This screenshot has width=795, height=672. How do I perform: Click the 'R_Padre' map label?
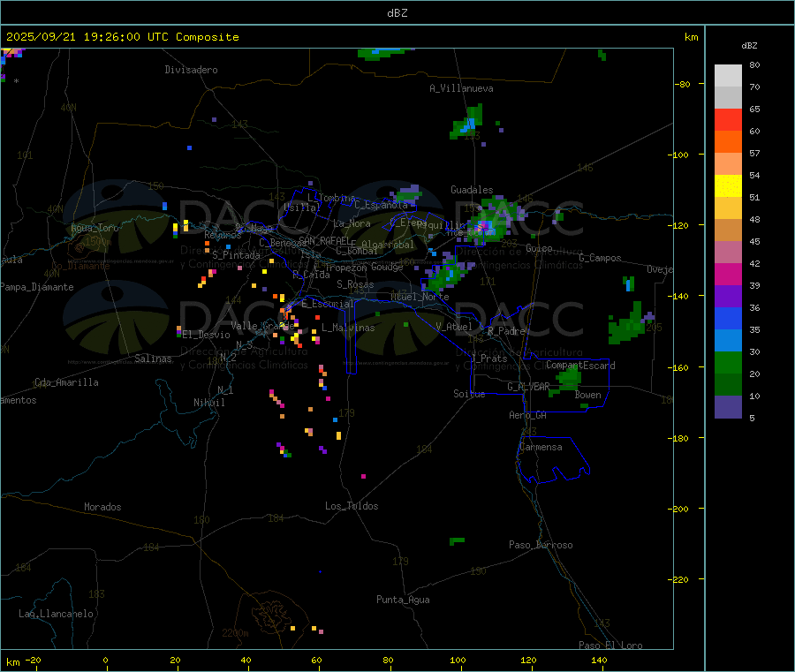click(x=506, y=331)
